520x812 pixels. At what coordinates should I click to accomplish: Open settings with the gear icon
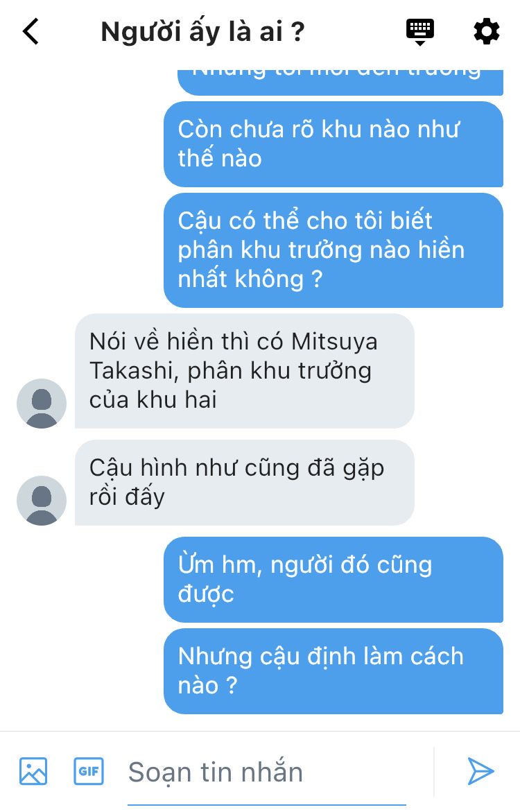click(486, 32)
